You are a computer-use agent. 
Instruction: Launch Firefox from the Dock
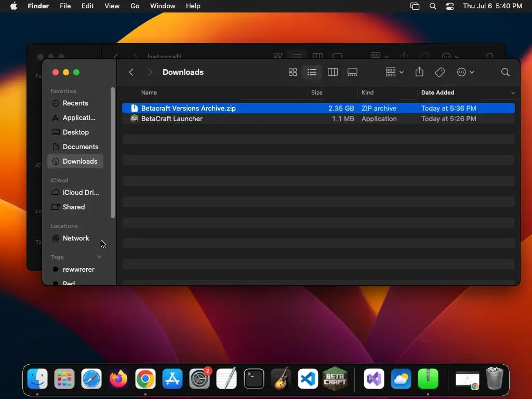[118, 379]
